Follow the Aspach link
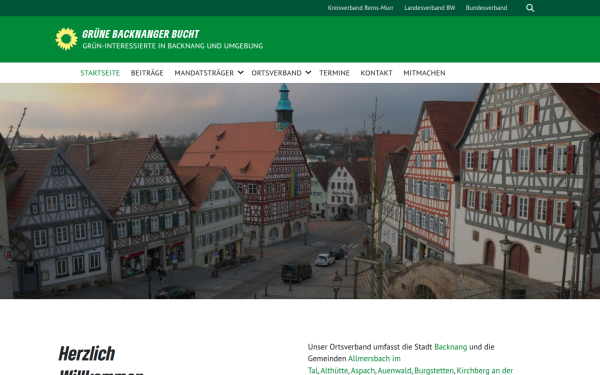600x375 pixels. (x=362, y=370)
